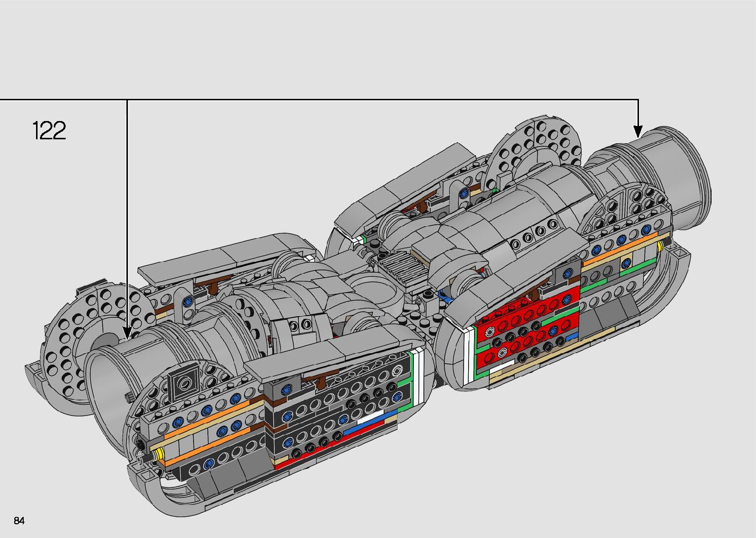This screenshot has height=538, width=756.
Task: Click the yellow pin on the left front pod
Action: (159, 454)
